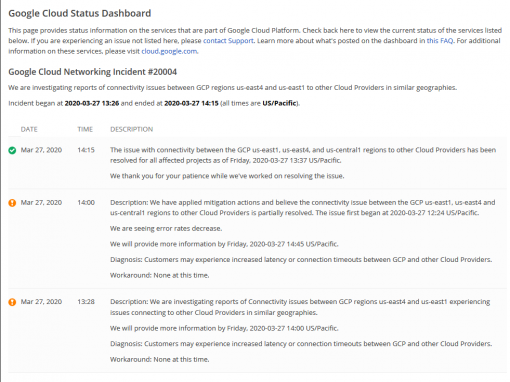Click the TIME column header
Viewport: 510px width, 382px height.
85,129
